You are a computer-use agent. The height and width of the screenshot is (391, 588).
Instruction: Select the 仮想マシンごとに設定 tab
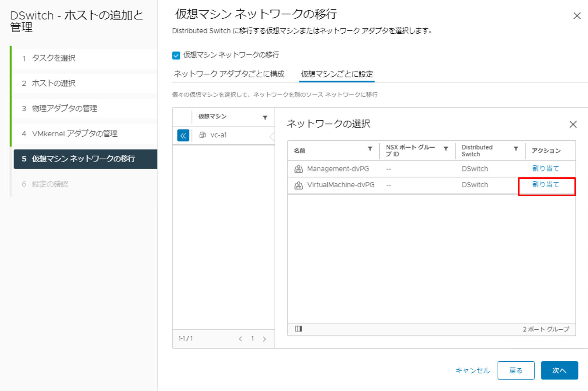[336, 74]
